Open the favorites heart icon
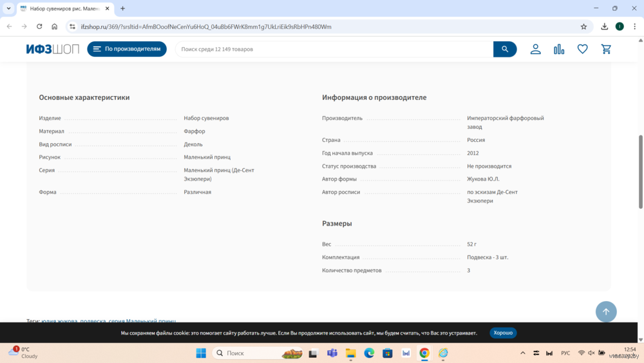The image size is (644, 363). point(582,49)
